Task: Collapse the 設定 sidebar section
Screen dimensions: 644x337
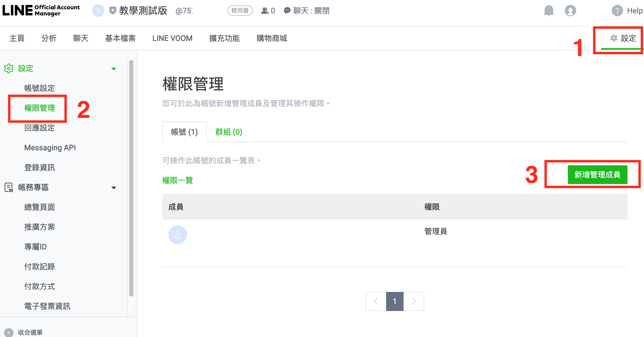Action: [114, 69]
